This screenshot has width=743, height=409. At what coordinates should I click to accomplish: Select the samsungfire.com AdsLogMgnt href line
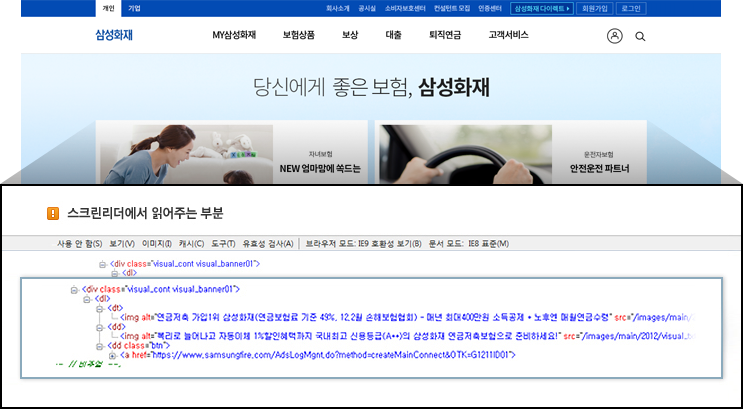pos(318,355)
